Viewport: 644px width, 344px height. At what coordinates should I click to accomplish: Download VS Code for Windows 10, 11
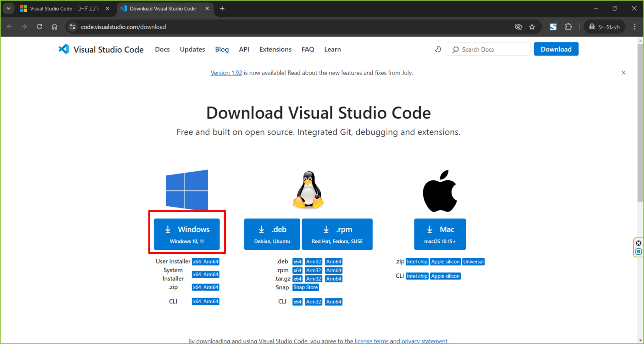[x=186, y=234]
